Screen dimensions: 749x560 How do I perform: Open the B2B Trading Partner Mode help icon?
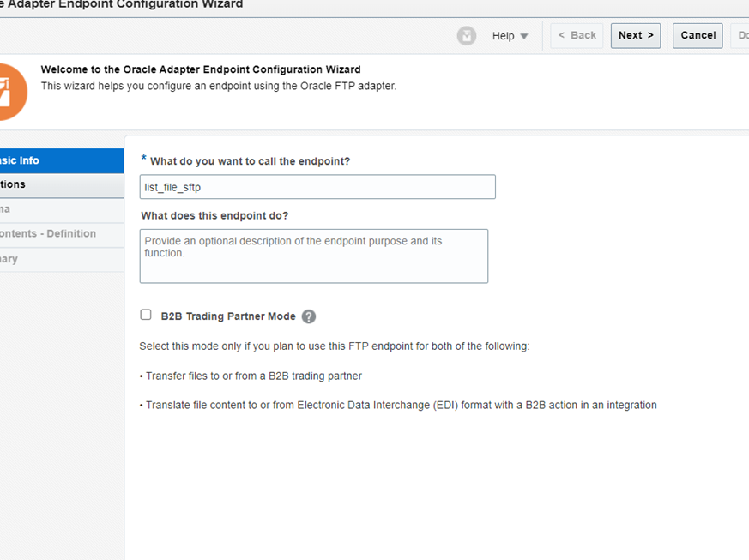[x=309, y=316]
